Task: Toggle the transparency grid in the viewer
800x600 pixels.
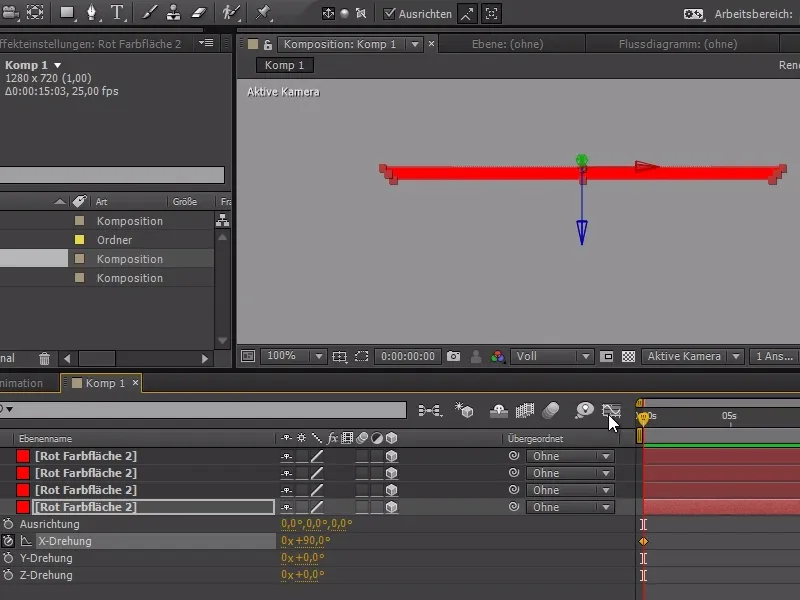Action: [628, 356]
